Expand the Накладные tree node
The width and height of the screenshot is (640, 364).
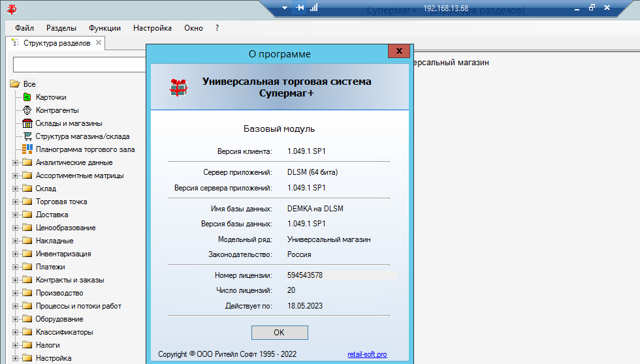15,241
